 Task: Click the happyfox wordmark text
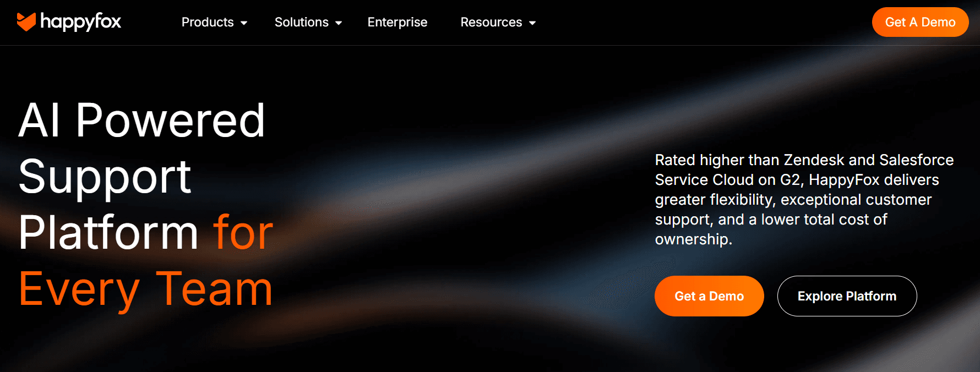click(x=80, y=22)
